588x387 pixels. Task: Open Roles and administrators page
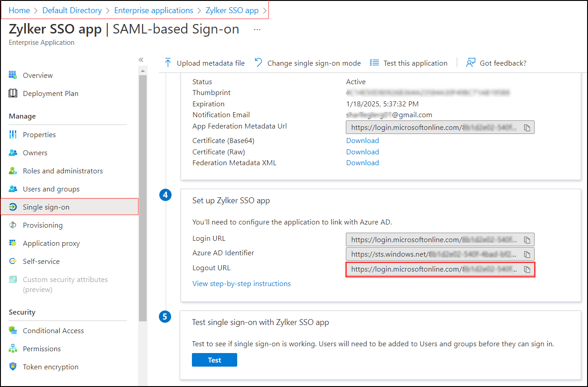(63, 171)
